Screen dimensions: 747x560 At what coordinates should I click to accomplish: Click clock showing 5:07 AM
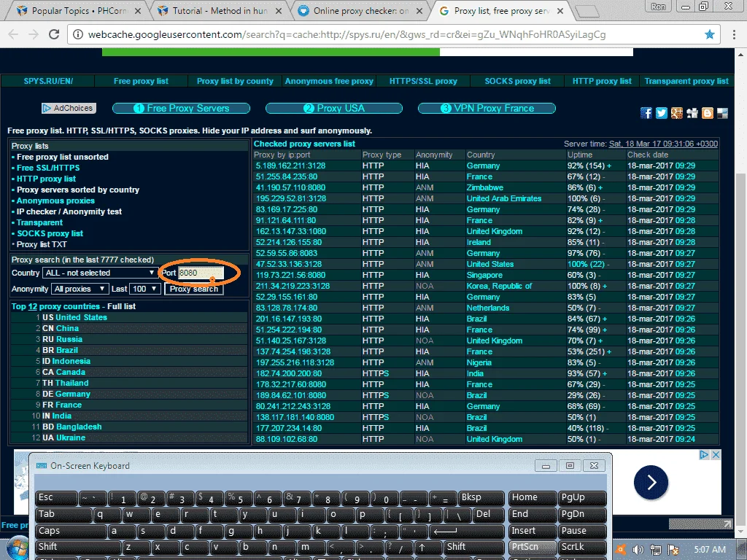pos(709,550)
